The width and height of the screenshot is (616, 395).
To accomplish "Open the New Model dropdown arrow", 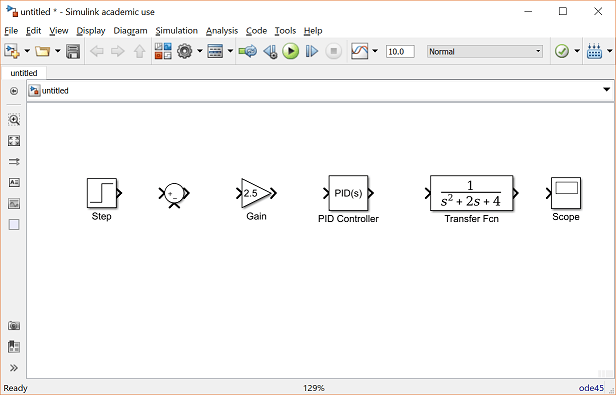I will 27,51.
